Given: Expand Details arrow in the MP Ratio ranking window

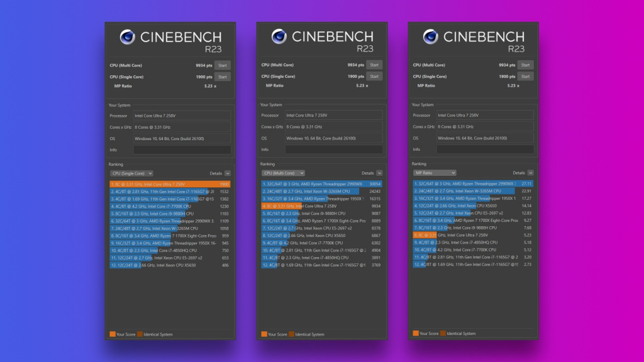Looking at the screenshot, I should 530,173.
